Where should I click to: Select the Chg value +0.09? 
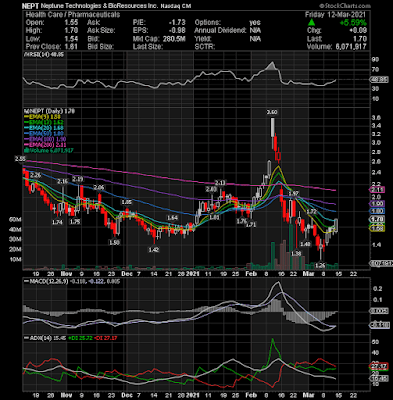tap(358, 31)
